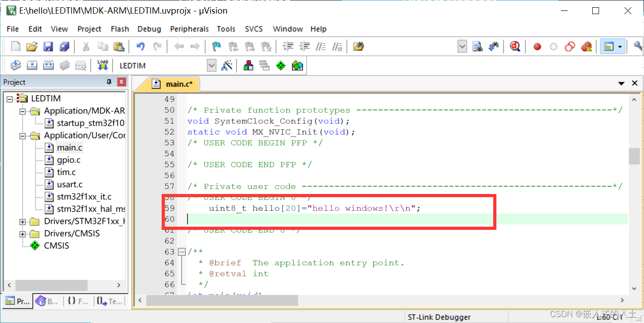The height and width of the screenshot is (323, 644).
Task: Enable/disable breakpoint hollow circle icon
Action: pyautogui.click(x=554, y=46)
